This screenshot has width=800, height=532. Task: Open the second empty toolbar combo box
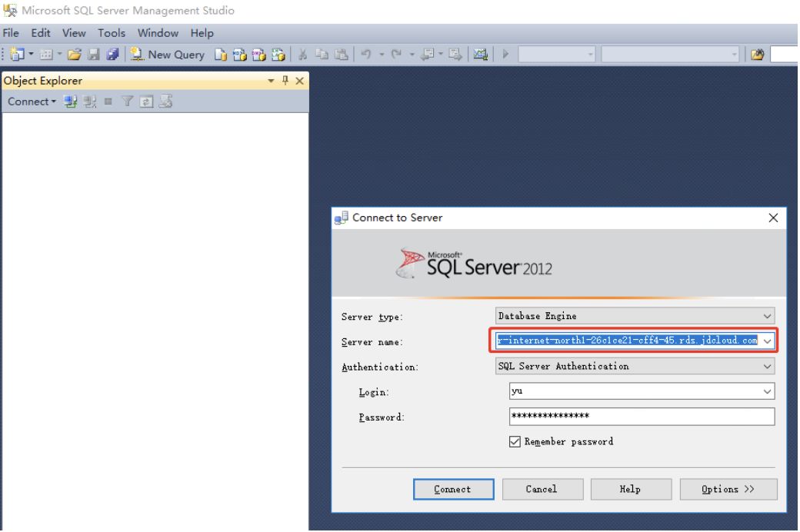pos(671,54)
